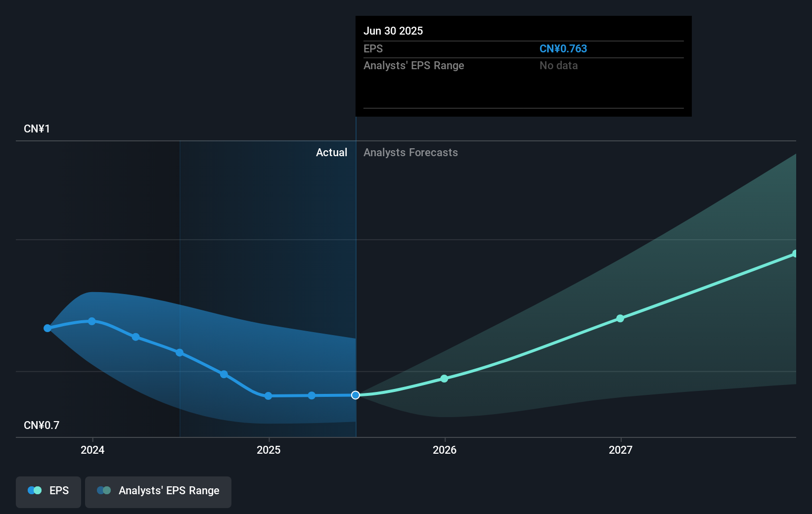Click the CN¥0.763 EPS value link

pyautogui.click(x=563, y=48)
